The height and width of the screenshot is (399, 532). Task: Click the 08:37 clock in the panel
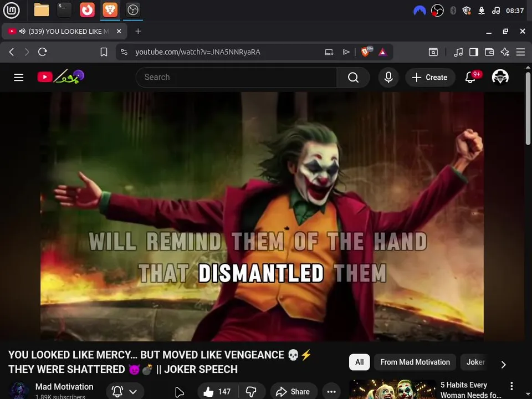coord(515,11)
